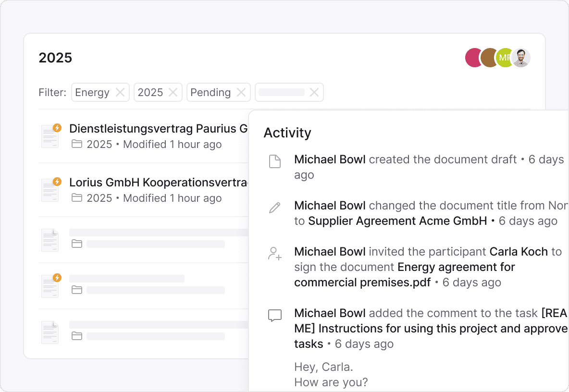Click the folder icon under Dienstleistungsvertrag
Image resolution: width=569 pixels, height=392 pixels.
click(x=76, y=144)
